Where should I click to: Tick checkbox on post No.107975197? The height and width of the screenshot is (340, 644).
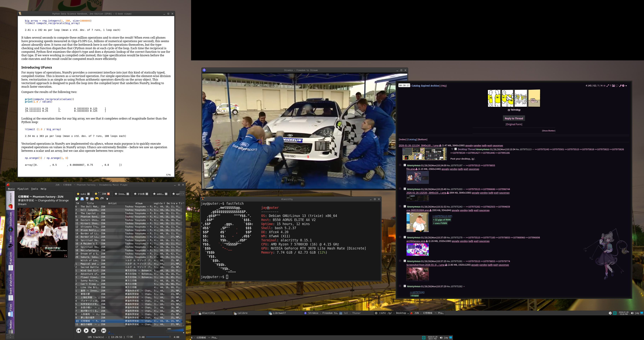pyautogui.click(x=405, y=165)
